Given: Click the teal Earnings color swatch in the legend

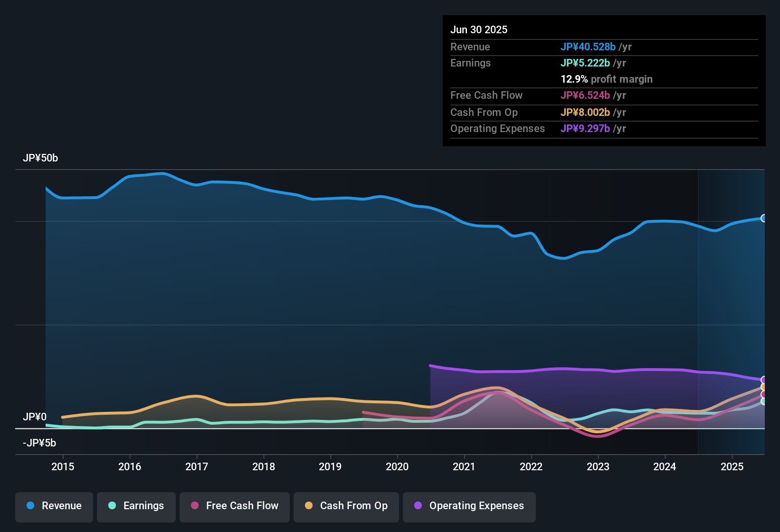Looking at the screenshot, I should point(112,506).
